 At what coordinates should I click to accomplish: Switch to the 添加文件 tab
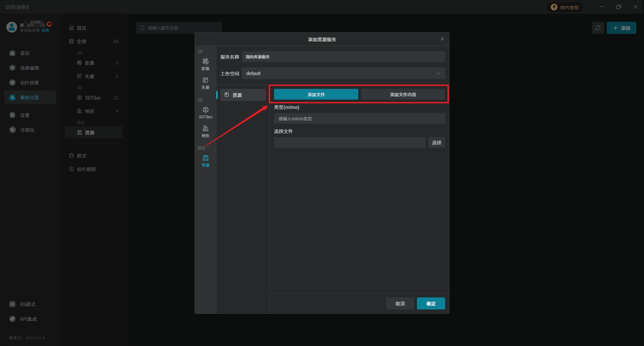pyautogui.click(x=316, y=95)
